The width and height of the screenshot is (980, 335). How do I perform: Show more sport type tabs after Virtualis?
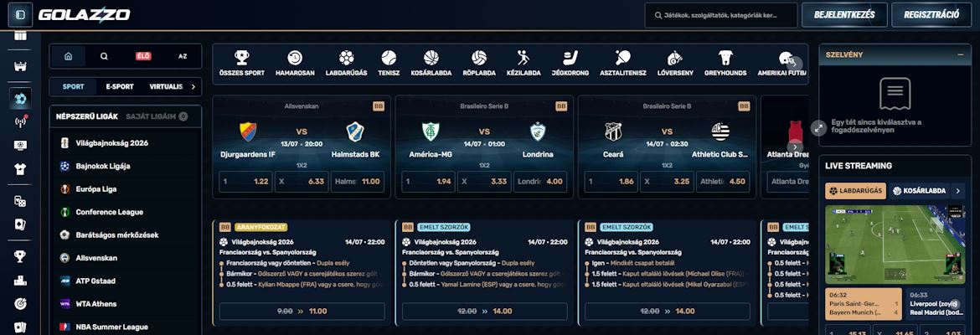coord(193,87)
